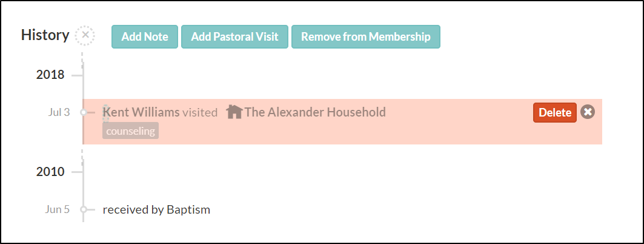Click the 2010 year heading
This screenshot has height=244, width=644.
click(x=50, y=172)
